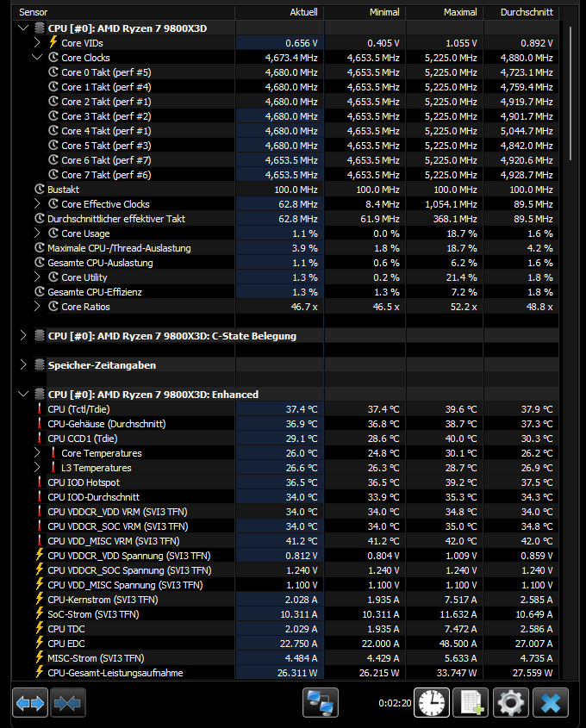The width and height of the screenshot is (586, 728).
Task: Click the 27.559 W average power value
Action: (533, 673)
